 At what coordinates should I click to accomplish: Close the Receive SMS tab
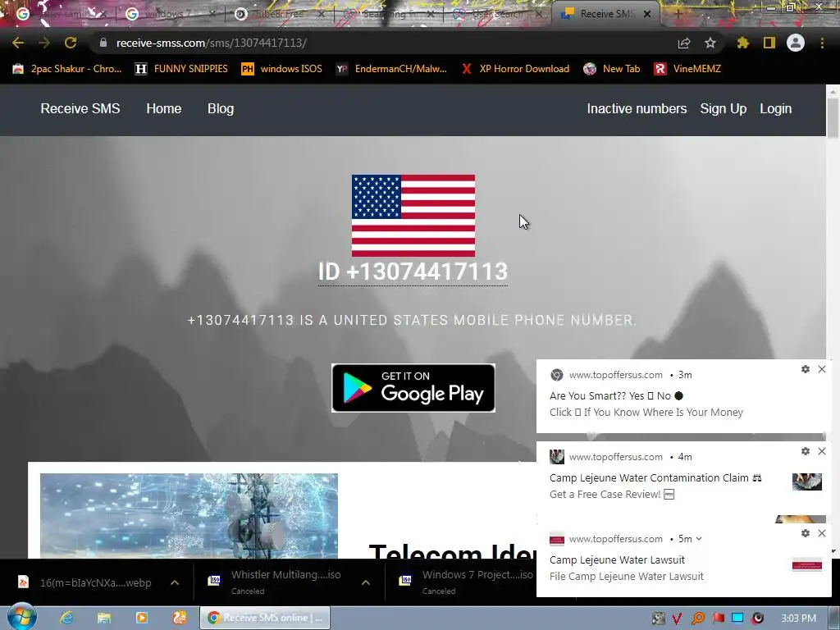coord(647,15)
